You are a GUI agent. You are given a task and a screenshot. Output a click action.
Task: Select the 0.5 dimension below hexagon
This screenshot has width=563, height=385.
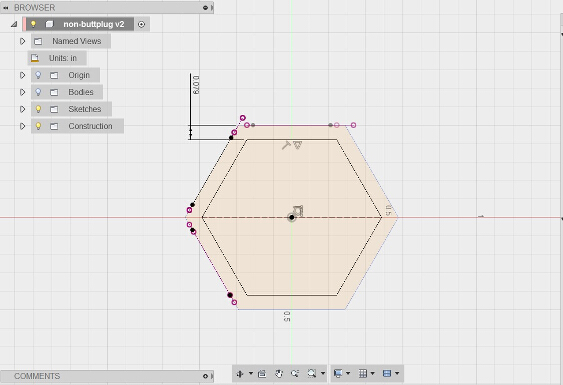coord(287,316)
